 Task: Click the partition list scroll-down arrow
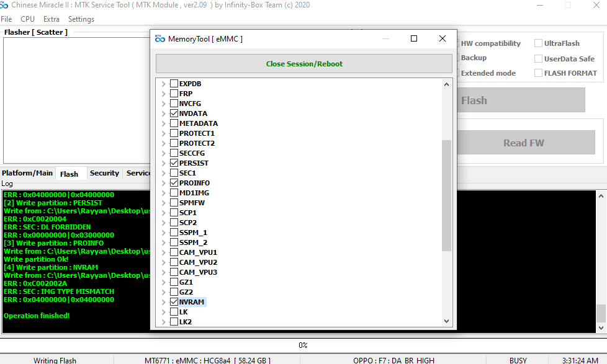[x=446, y=321]
